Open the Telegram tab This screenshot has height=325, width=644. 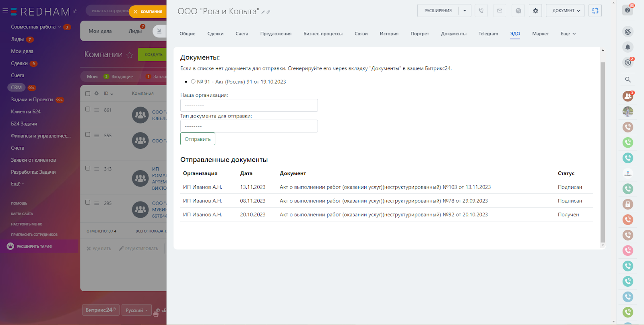[x=488, y=34]
